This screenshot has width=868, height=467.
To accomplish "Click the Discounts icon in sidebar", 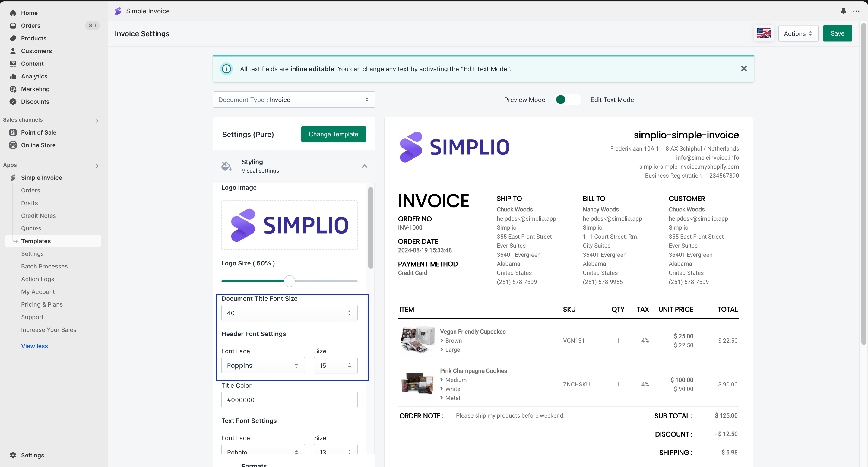I will click(x=13, y=102).
